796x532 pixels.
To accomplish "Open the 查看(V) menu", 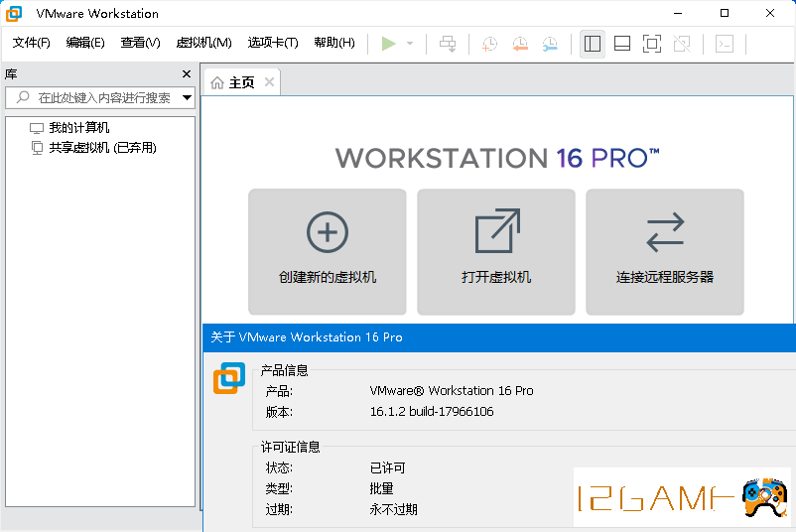I will coord(140,43).
